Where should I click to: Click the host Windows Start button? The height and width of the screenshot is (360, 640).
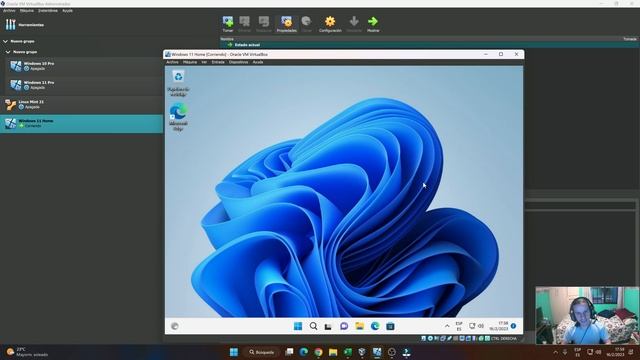234,352
